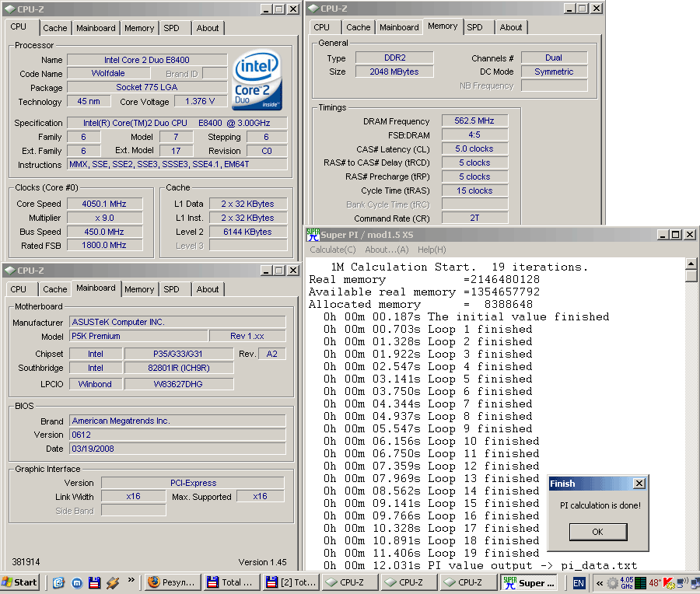The height and width of the screenshot is (594, 700).
Task: Launch Total Commander floppy quick launch icon
Action: point(94,582)
